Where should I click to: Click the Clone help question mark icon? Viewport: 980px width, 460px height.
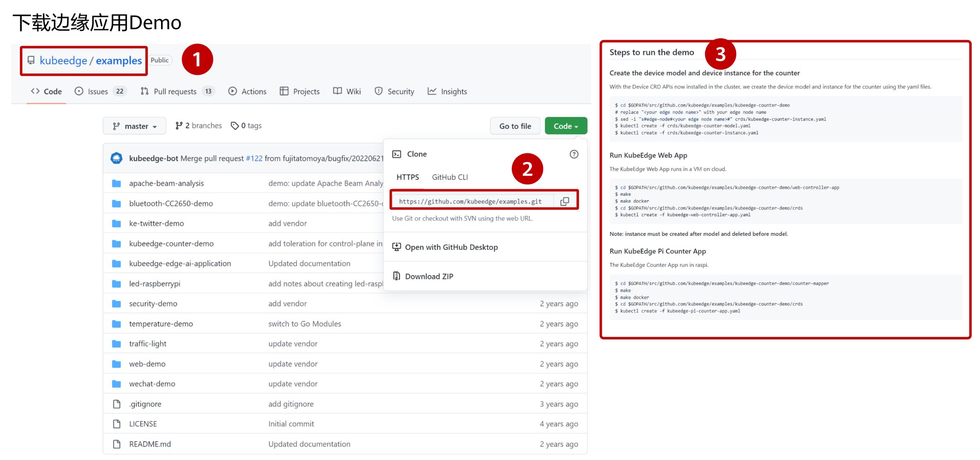(x=574, y=154)
